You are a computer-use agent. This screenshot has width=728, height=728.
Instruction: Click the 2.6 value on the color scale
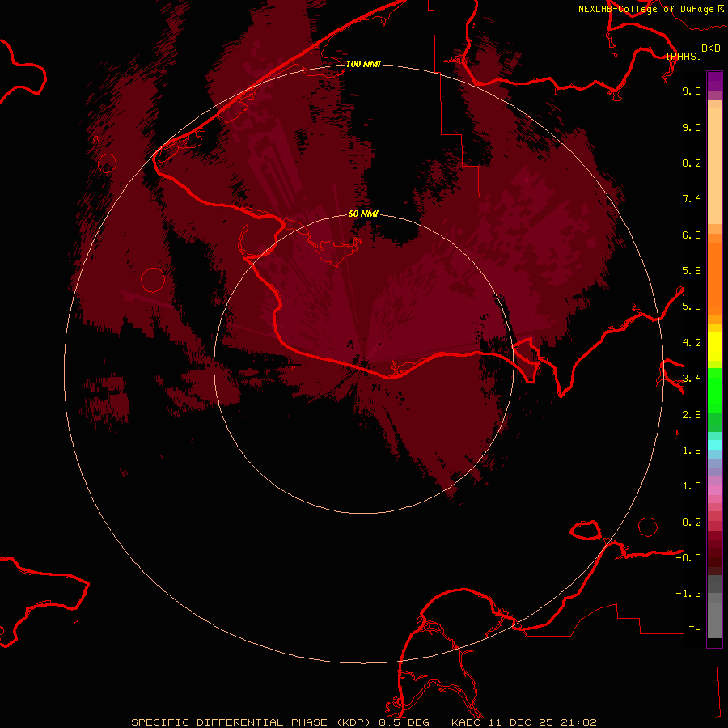[692, 415]
